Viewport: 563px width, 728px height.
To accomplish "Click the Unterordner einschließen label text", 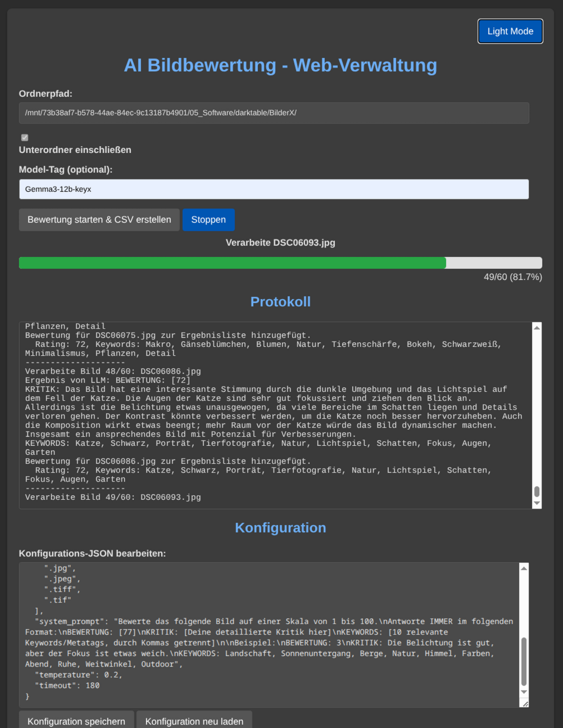I will (x=75, y=150).
